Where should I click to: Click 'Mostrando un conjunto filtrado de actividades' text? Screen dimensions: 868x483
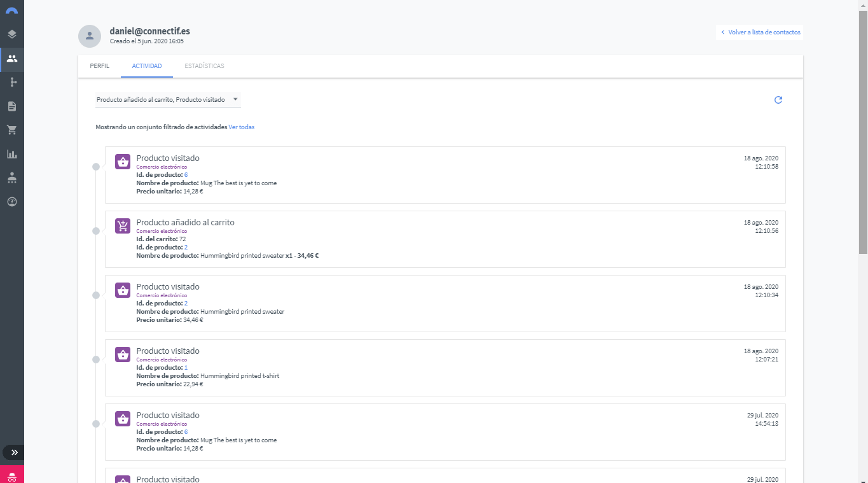(x=162, y=127)
